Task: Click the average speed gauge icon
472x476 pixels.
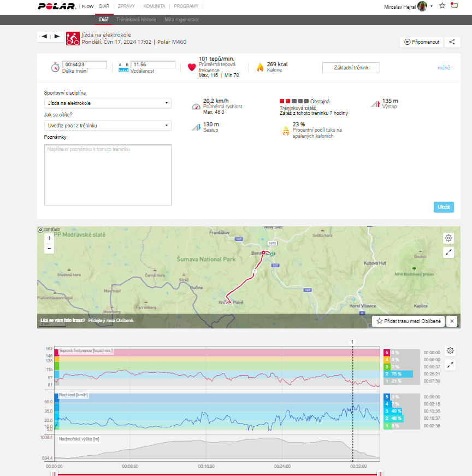Action: click(196, 107)
